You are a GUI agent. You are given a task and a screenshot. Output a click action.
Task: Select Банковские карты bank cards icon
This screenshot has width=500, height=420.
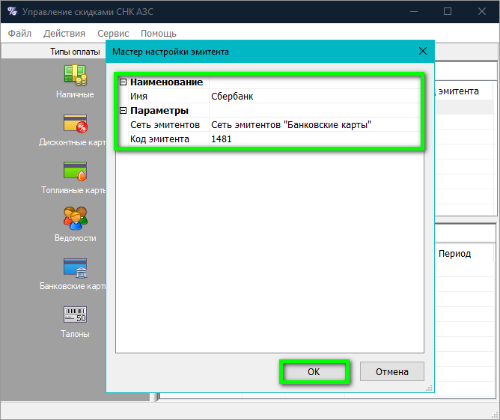click(75, 268)
